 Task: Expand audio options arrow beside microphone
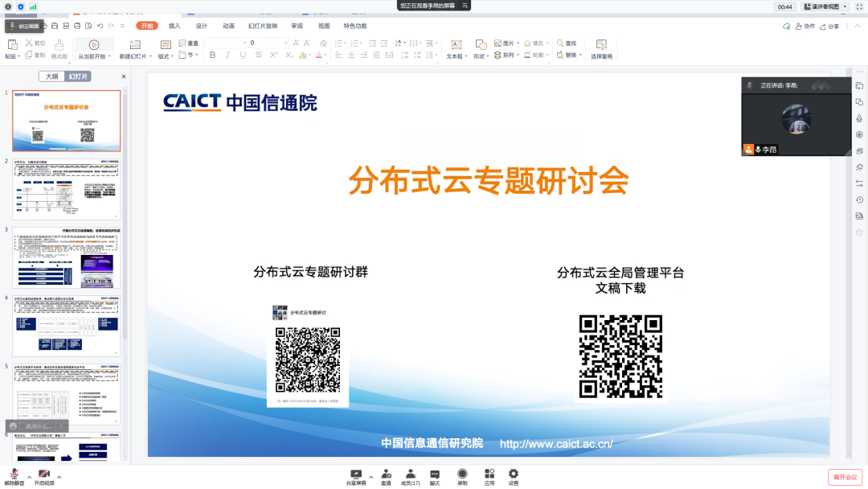point(30,477)
